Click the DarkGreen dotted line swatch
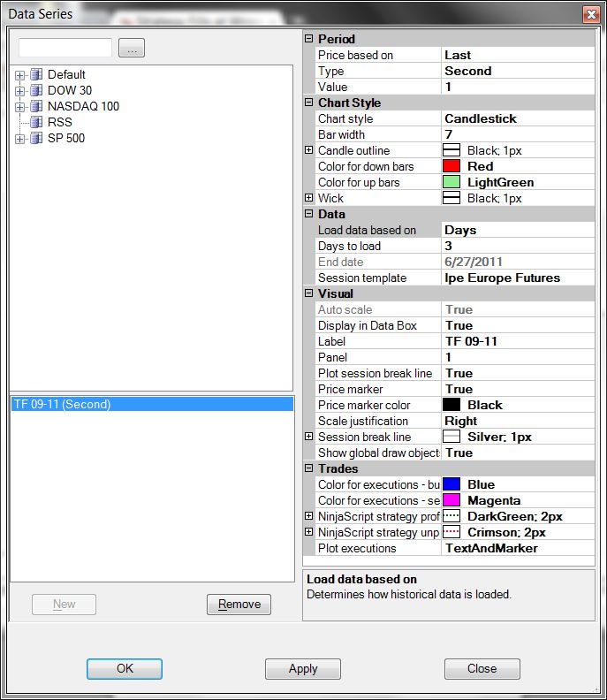The image size is (607, 700). [x=451, y=516]
